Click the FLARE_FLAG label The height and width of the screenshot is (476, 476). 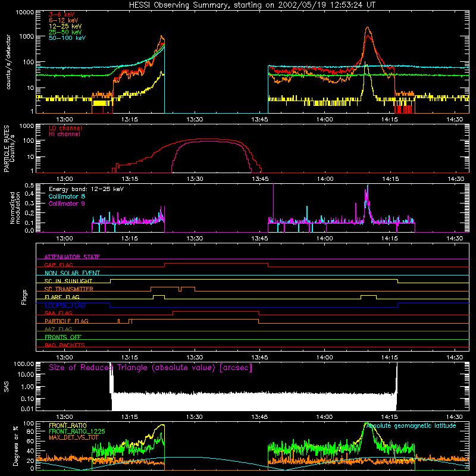click(x=62, y=297)
